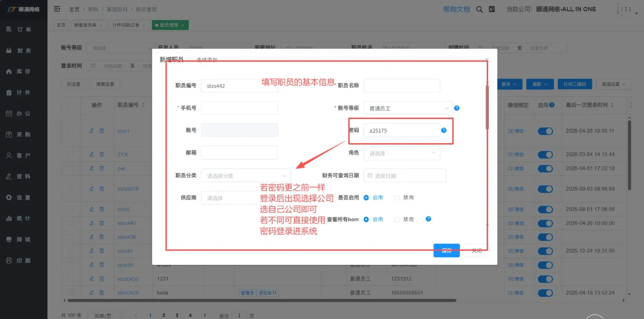This screenshot has width=644, height=319.
Task: Collapse the sidebar with the hamburger icon
Action: 57,9
